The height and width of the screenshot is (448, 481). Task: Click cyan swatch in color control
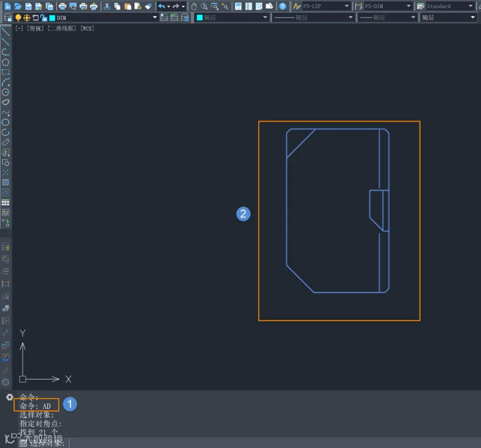(x=199, y=18)
